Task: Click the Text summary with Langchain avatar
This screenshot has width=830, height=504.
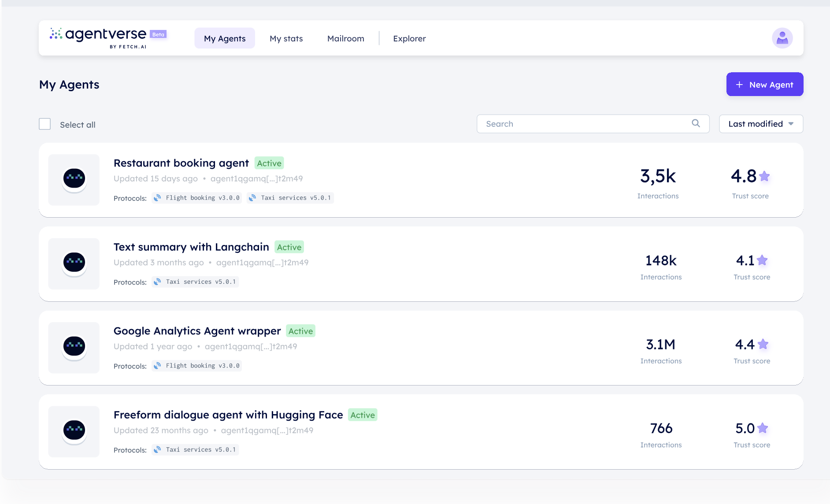Action: click(74, 263)
